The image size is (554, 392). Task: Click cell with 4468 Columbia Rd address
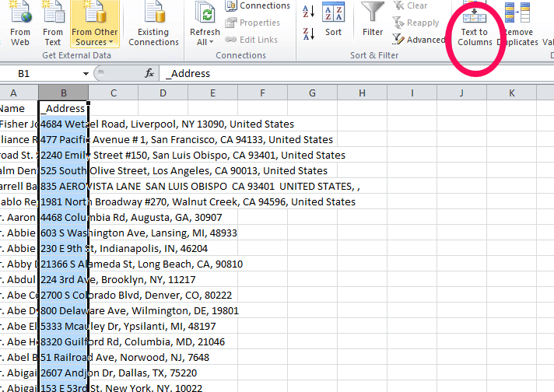tap(64, 217)
